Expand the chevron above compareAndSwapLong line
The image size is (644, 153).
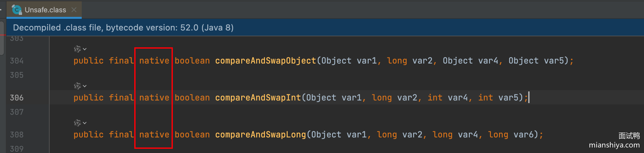click(x=85, y=123)
